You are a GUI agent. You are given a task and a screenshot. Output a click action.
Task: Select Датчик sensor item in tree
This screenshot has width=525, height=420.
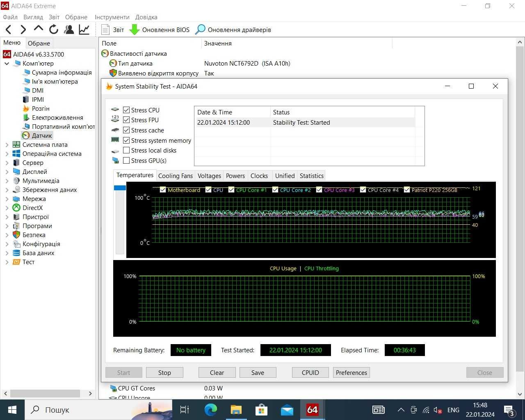click(37, 136)
